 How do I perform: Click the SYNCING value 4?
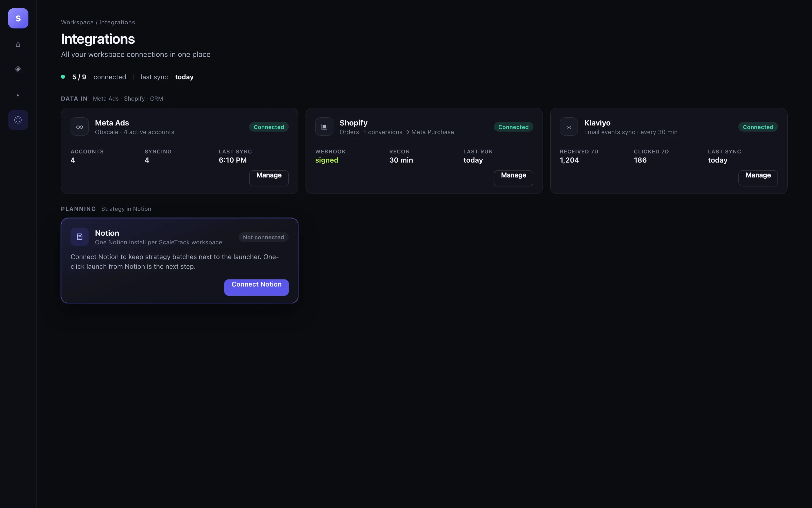click(x=147, y=160)
